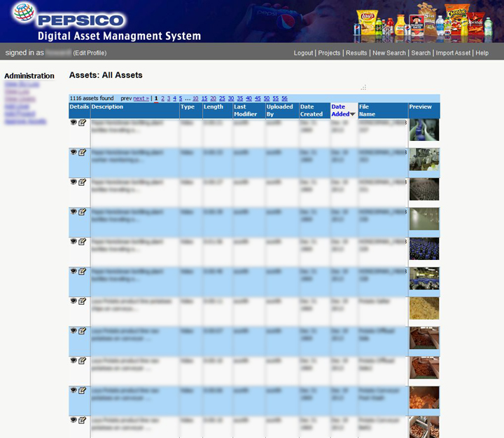Viewport: 504px width, 438px height.
Task: Sort by Uploaded By column header
Action: (x=279, y=111)
